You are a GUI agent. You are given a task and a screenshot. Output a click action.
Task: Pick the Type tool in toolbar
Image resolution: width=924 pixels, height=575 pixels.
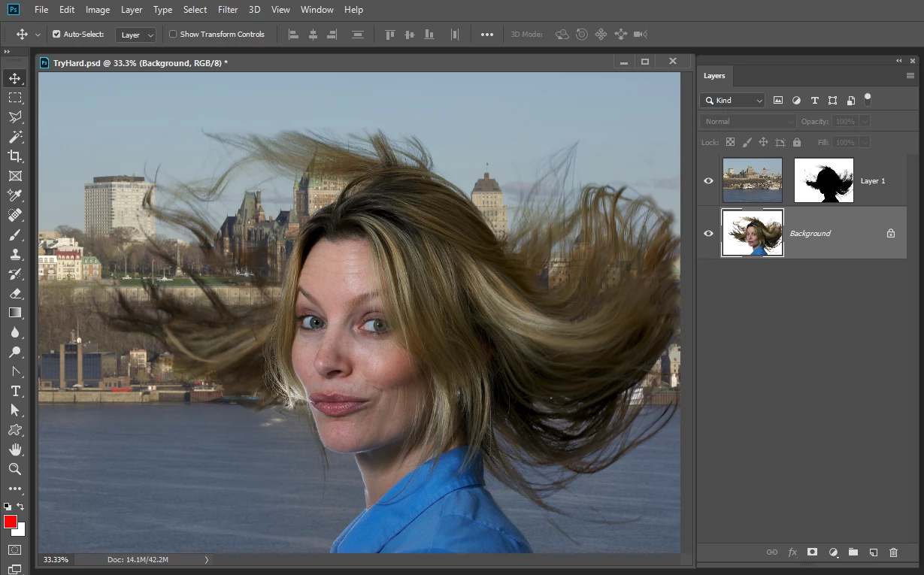tap(15, 391)
